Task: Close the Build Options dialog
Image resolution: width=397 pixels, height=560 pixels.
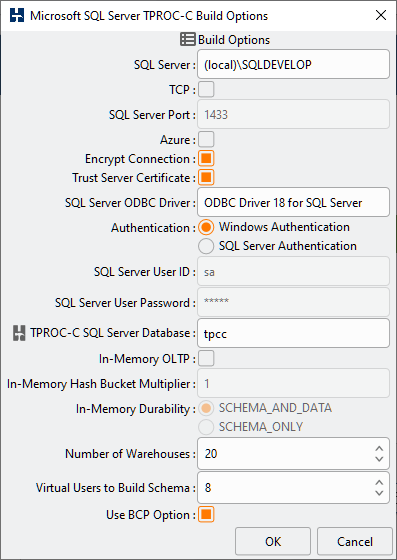Action: 381,15
